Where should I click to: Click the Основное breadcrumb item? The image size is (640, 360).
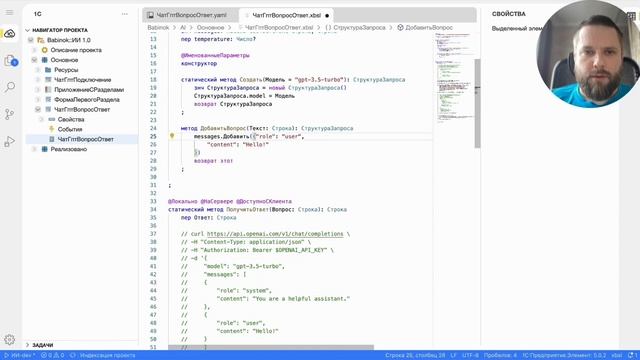pyautogui.click(x=211, y=27)
